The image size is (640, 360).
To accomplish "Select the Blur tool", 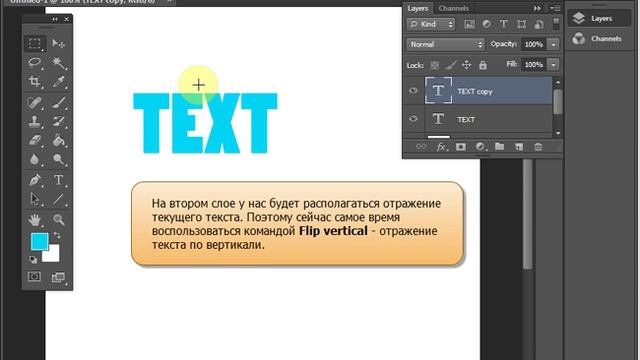I will pos(35,160).
